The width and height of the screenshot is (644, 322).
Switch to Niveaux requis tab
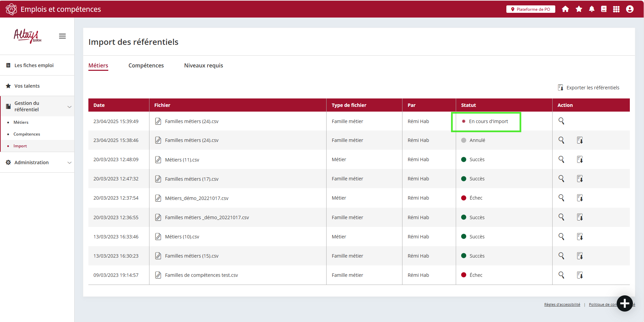point(203,65)
